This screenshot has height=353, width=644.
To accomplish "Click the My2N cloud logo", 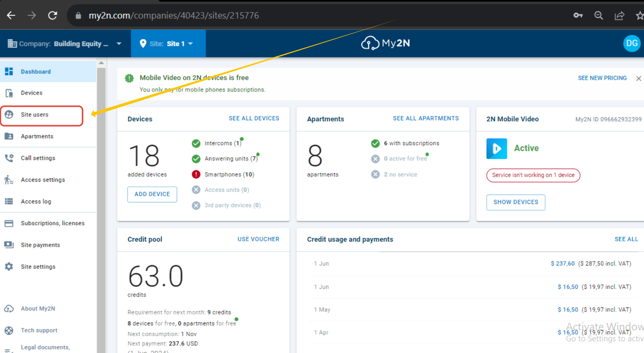I will [x=385, y=43].
